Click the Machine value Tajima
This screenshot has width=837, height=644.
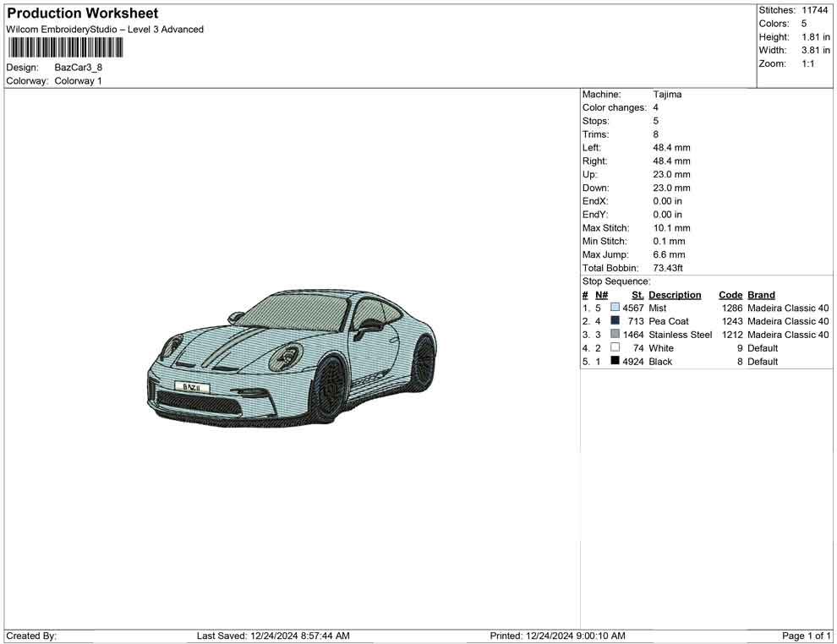tap(667, 95)
